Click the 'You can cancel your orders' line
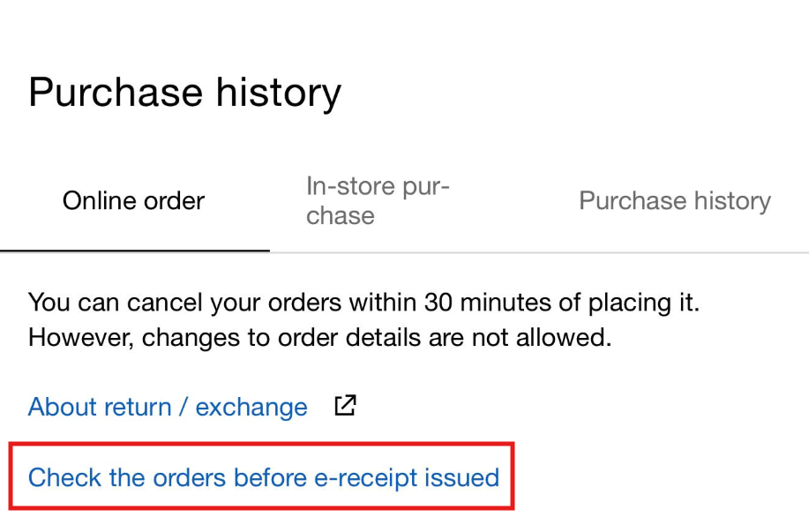 point(363,303)
